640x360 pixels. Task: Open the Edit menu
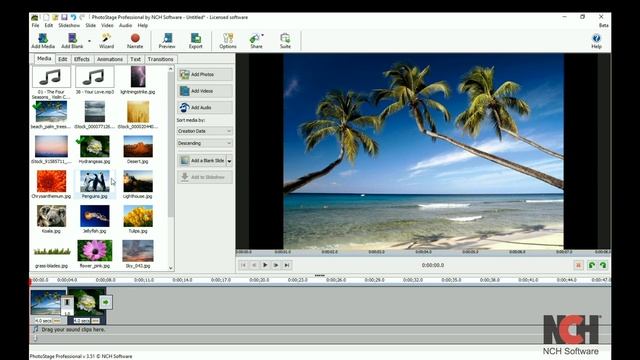click(x=49, y=25)
